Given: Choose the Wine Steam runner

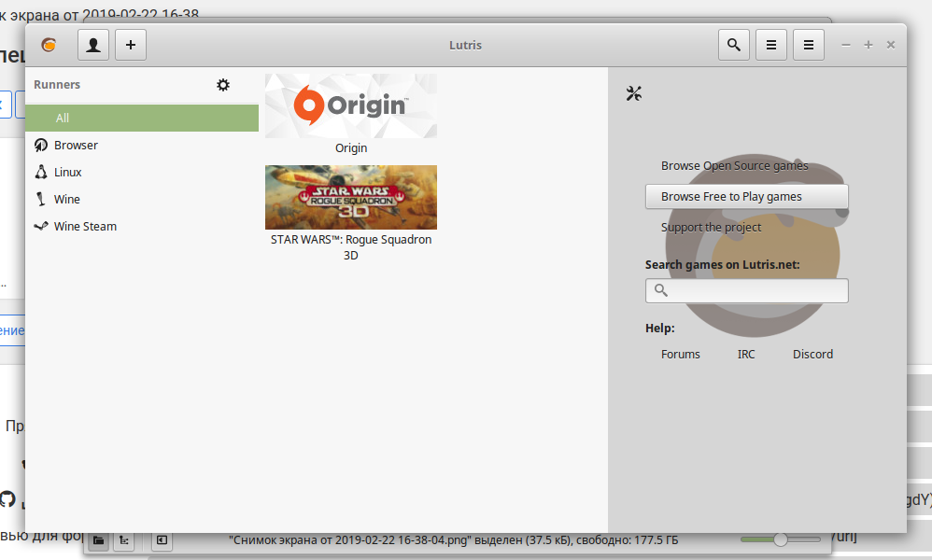Looking at the screenshot, I should point(142,226).
